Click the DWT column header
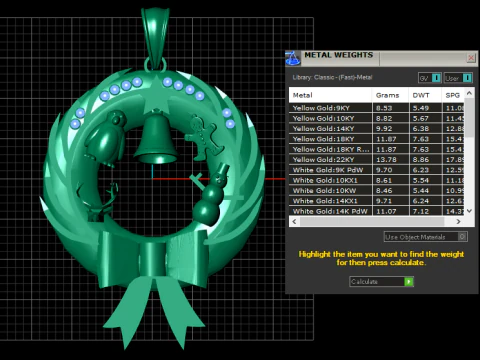The image size is (480, 360). (x=425, y=95)
